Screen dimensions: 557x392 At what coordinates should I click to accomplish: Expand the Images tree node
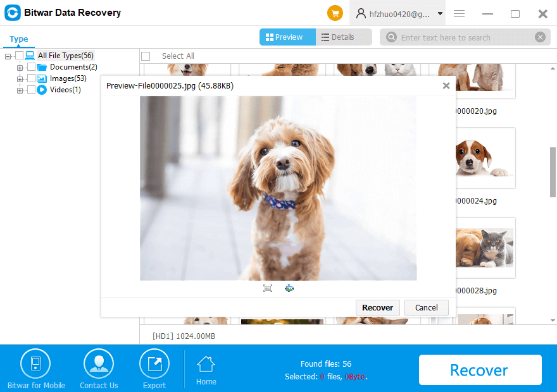pyautogui.click(x=20, y=79)
